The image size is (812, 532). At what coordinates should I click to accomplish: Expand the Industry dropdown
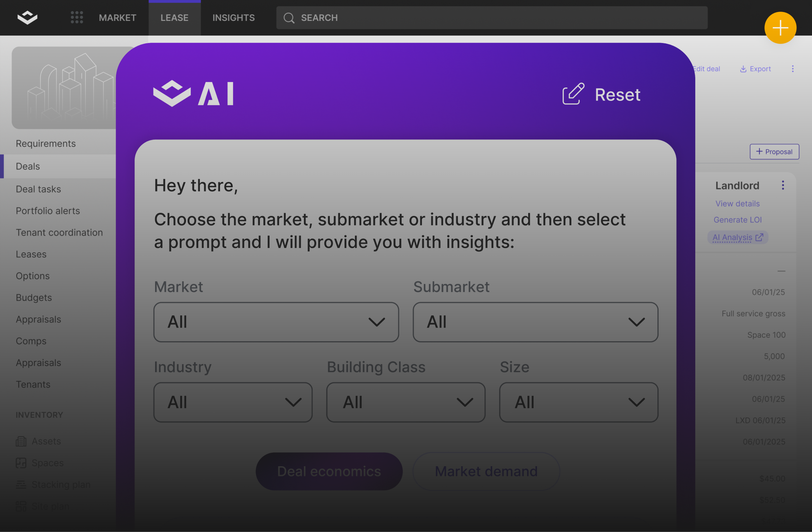[233, 402]
